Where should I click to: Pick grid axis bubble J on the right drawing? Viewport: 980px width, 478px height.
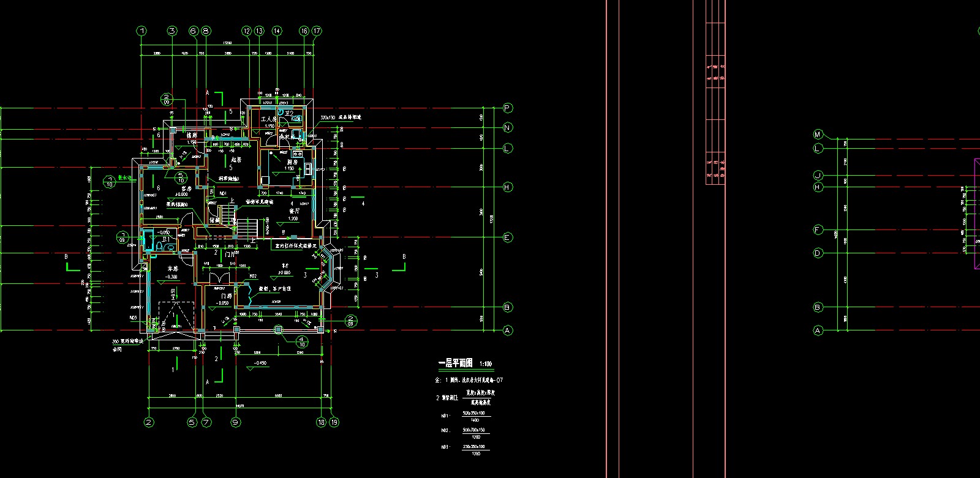[818, 176]
